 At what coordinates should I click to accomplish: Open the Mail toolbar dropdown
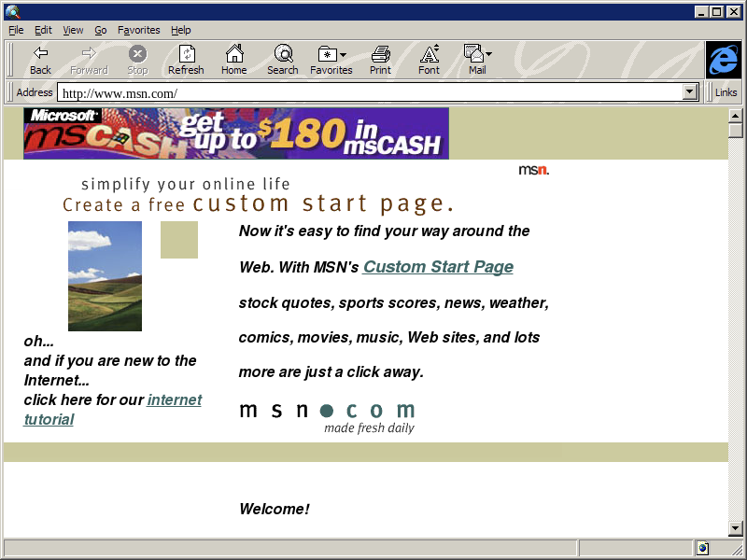pos(488,54)
